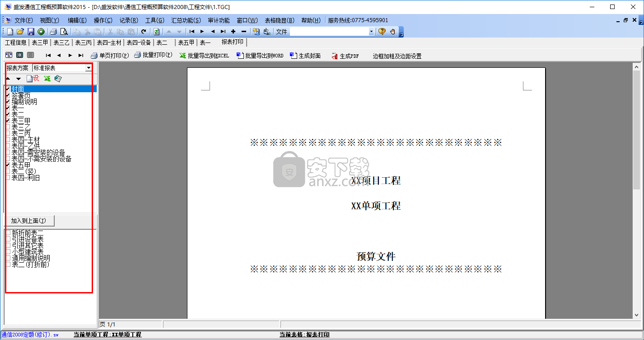The image size is (644, 340).
Task: Click the hand pointer icon
Action: [x=392, y=32]
